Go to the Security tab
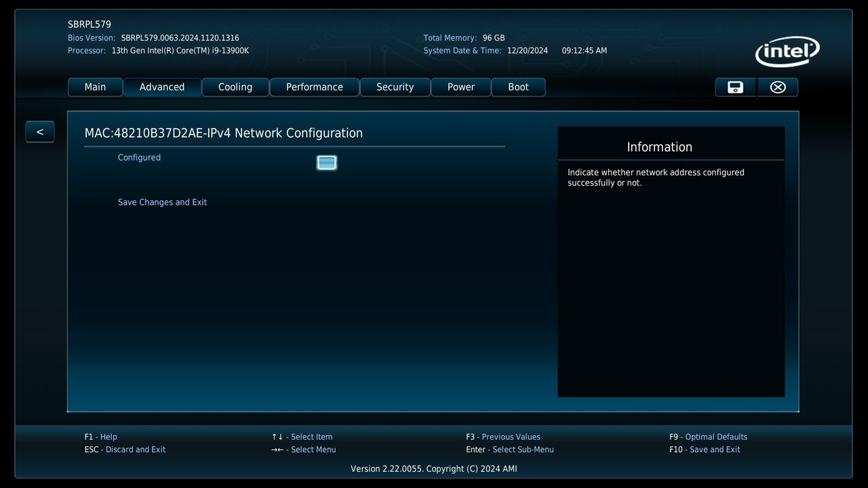This screenshot has width=868, height=488. 395,87
